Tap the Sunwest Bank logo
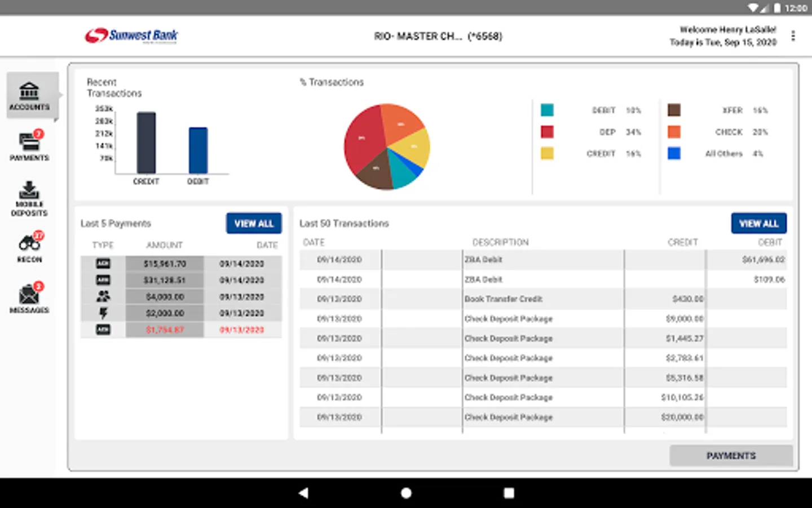The image size is (812, 508). 131,36
